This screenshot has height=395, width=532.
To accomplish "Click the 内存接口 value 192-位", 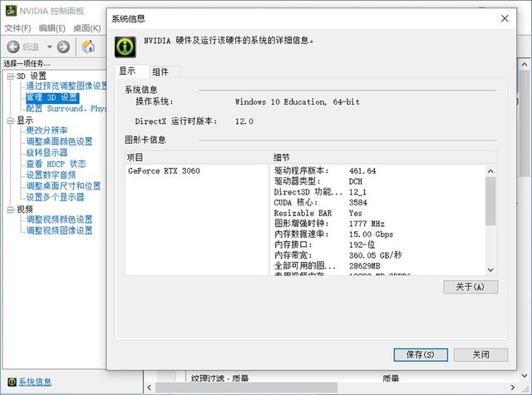I will [x=362, y=245].
